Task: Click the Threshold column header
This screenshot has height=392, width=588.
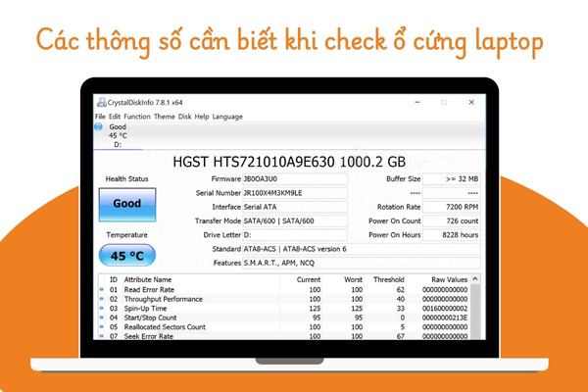Action: 388,279
